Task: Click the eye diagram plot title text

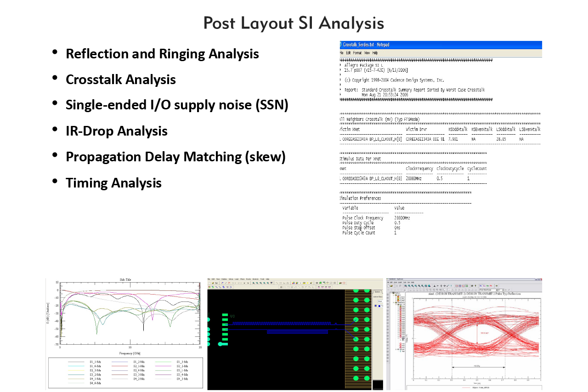Action: tap(475, 294)
